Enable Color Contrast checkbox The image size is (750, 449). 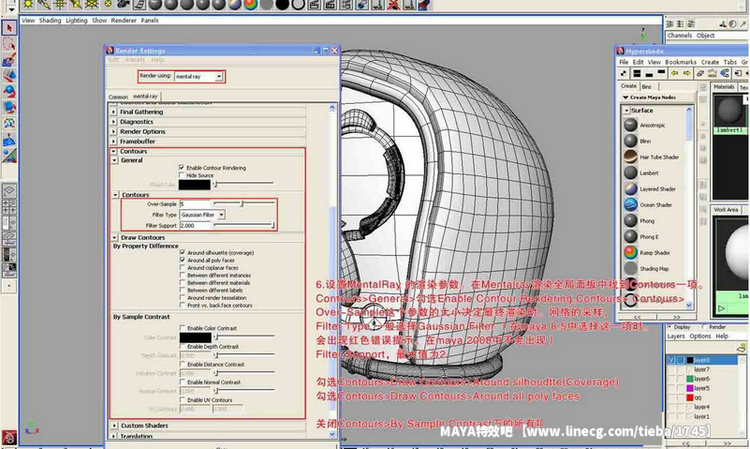[x=182, y=328]
